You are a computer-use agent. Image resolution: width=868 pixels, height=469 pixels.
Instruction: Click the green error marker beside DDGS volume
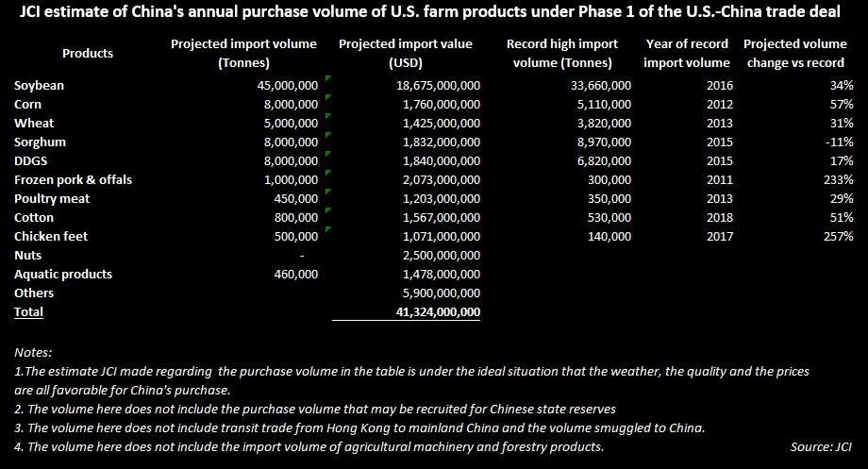[328, 154]
